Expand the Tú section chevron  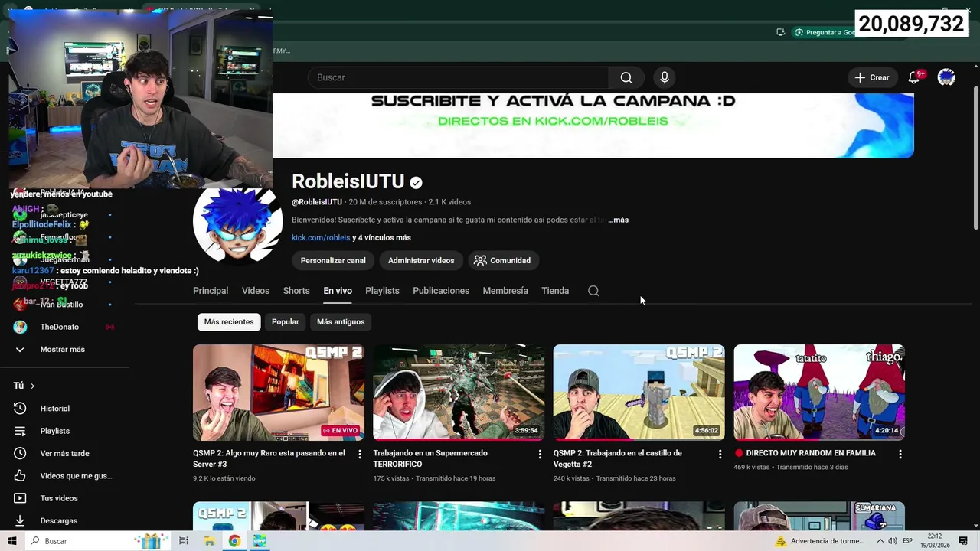pyautogui.click(x=32, y=386)
